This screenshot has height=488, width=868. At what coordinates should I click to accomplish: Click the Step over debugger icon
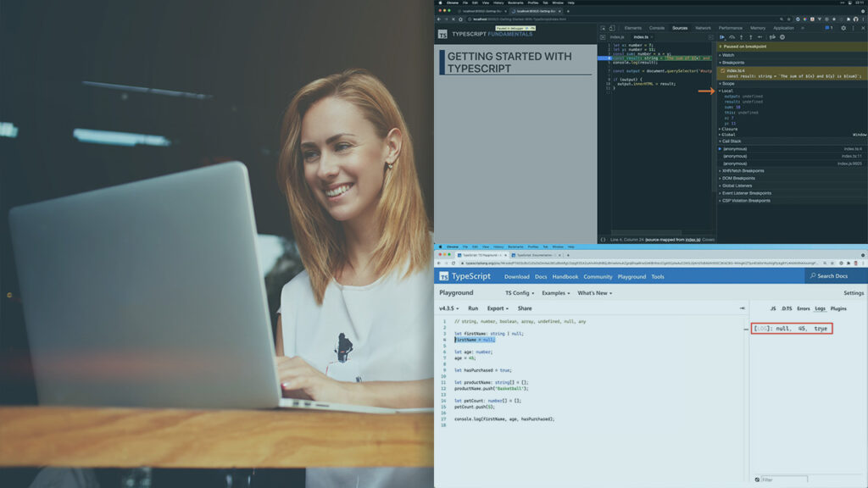tap(732, 37)
